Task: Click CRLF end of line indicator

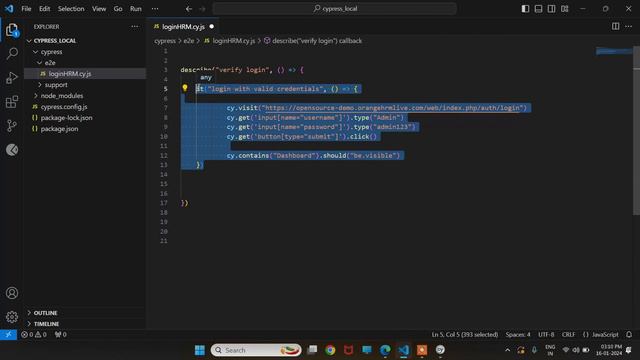Action: pos(568,335)
